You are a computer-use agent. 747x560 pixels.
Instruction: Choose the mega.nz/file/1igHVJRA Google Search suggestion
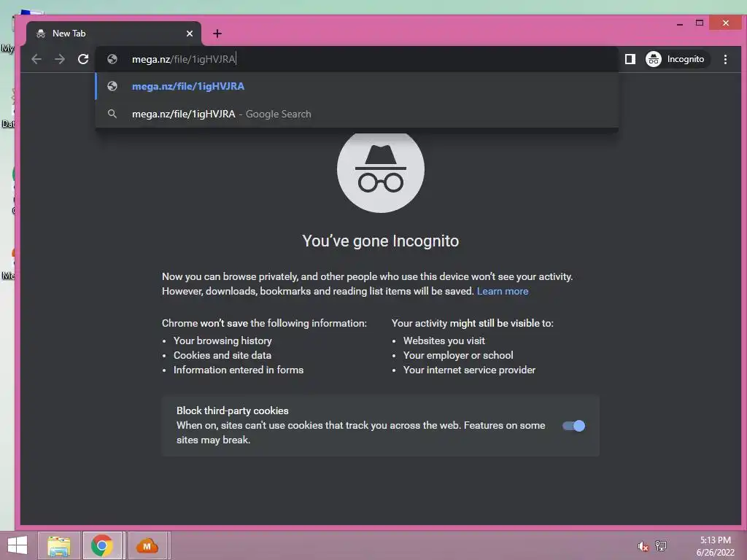(x=357, y=114)
